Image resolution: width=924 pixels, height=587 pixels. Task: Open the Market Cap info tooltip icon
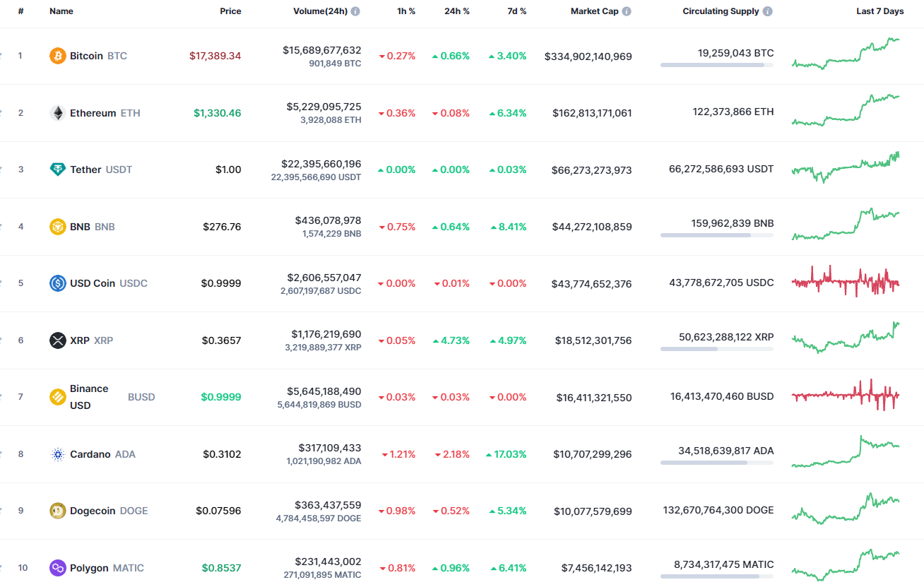[x=626, y=11]
